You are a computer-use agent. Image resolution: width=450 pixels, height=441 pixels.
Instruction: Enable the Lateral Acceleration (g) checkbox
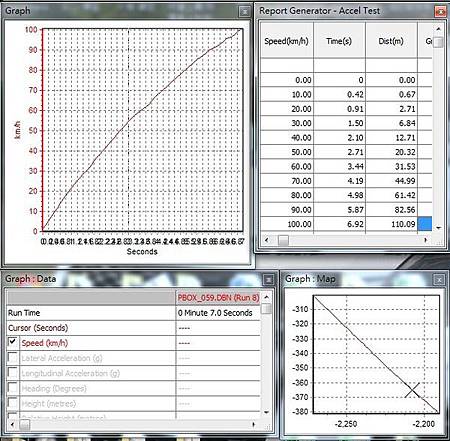click(13, 357)
